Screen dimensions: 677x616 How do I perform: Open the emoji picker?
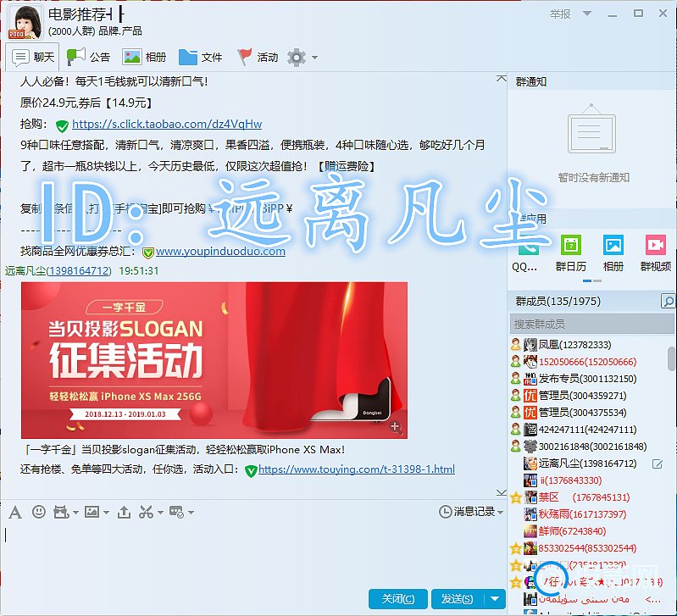38,512
